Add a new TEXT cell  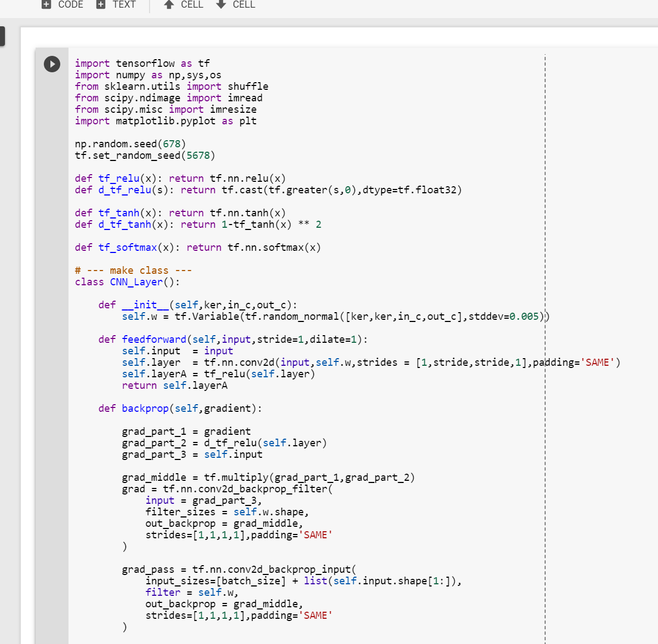coord(116,4)
